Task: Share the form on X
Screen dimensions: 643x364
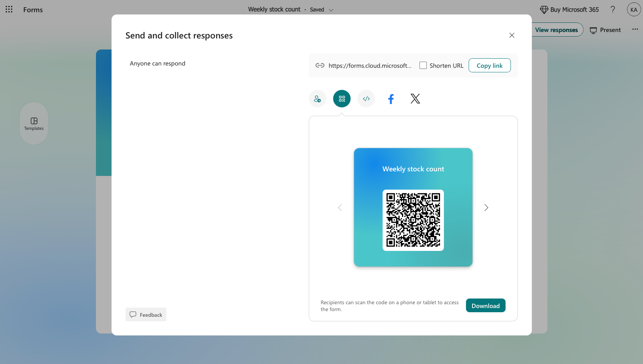Action: click(x=415, y=99)
